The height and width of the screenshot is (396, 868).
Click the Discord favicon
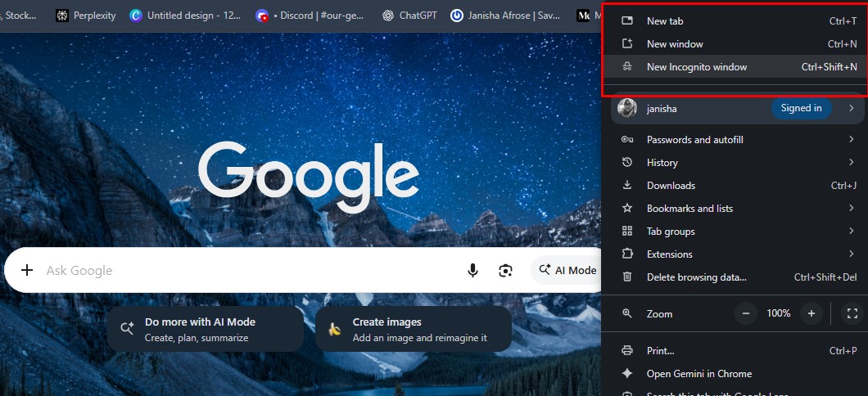point(262,16)
